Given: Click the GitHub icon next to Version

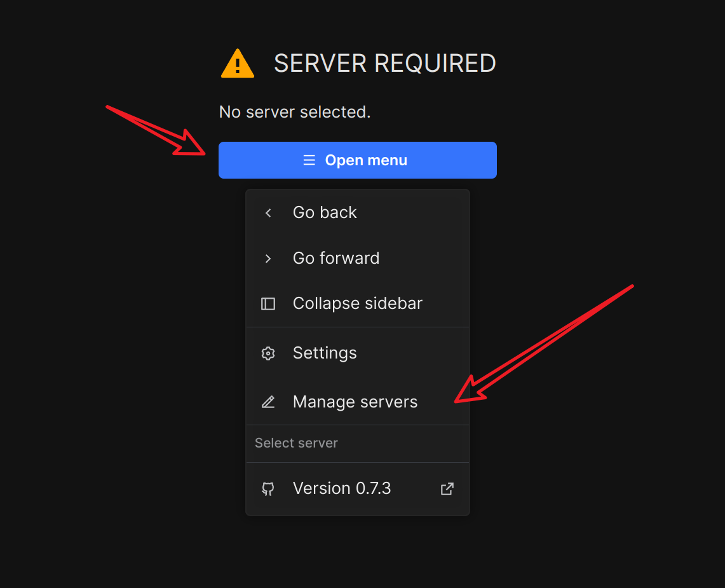Looking at the screenshot, I should click(268, 489).
